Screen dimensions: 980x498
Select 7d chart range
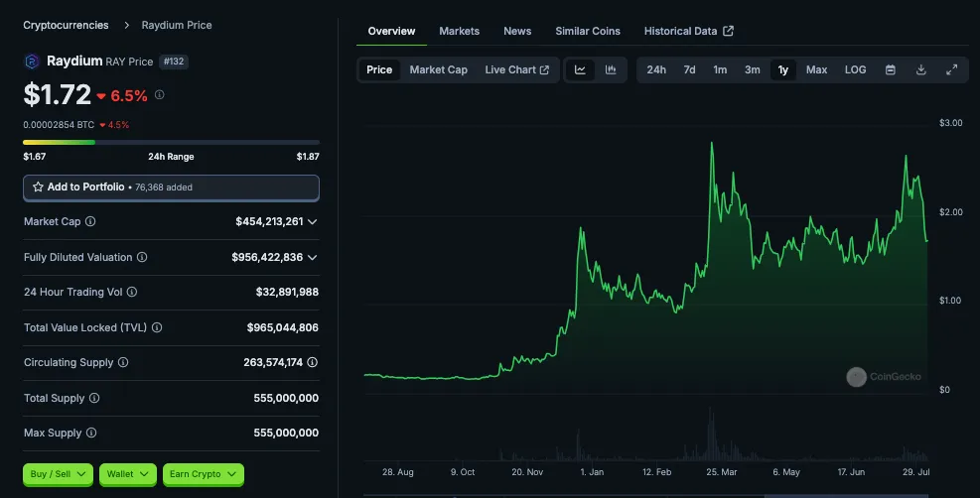point(689,69)
